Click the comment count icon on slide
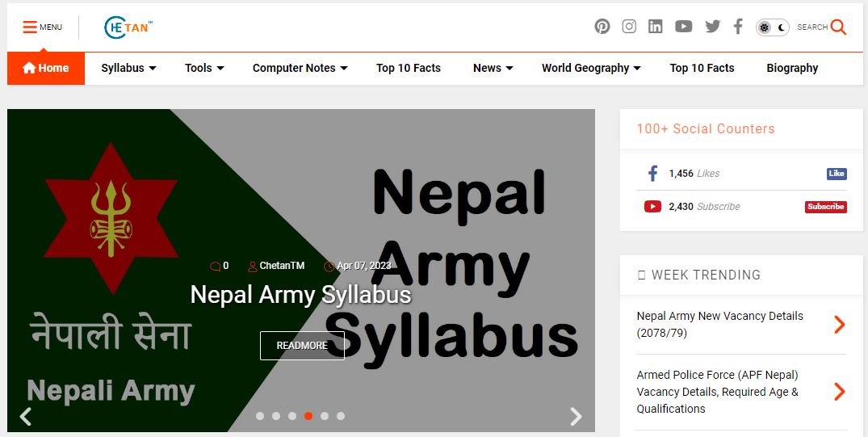The image size is (868, 437). click(x=216, y=267)
